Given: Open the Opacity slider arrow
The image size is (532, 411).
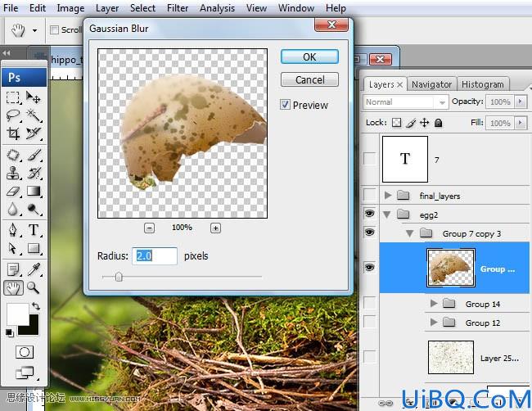Looking at the screenshot, I should 521,102.
